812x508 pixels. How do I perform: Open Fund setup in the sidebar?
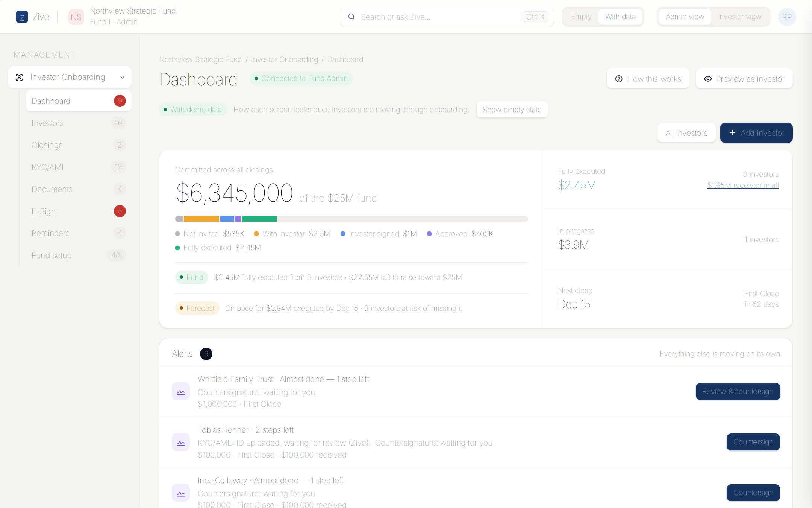point(79,255)
